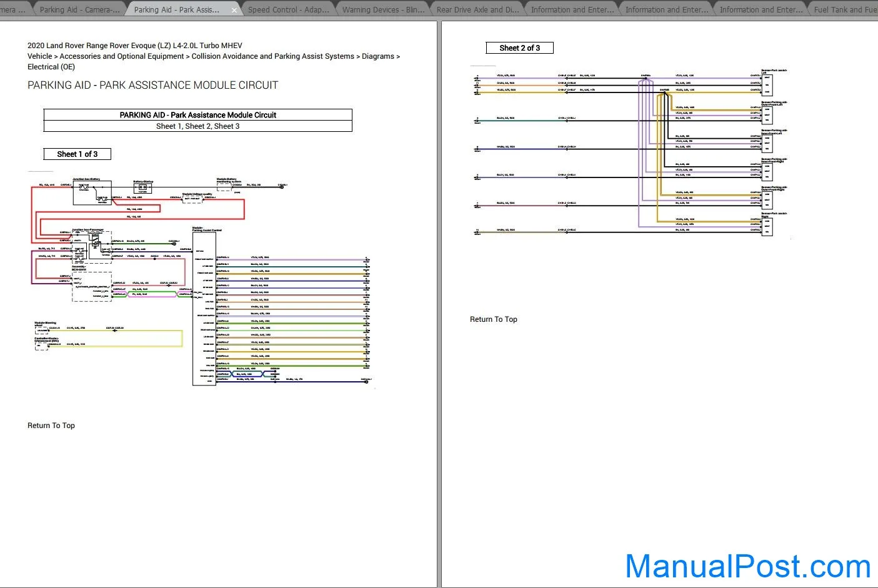The image size is (878, 588).
Task: Jump to Sheet 2 link in table
Action: tap(197, 126)
